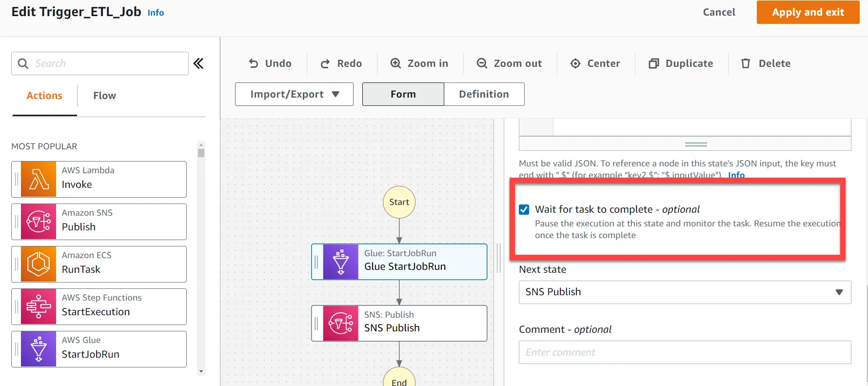This screenshot has width=868, height=386.
Task: Click the parameters editor resize handle
Action: tap(696, 144)
